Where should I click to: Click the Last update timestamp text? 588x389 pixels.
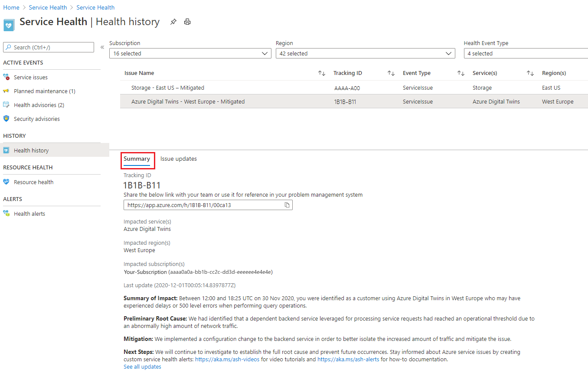(x=180, y=285)
